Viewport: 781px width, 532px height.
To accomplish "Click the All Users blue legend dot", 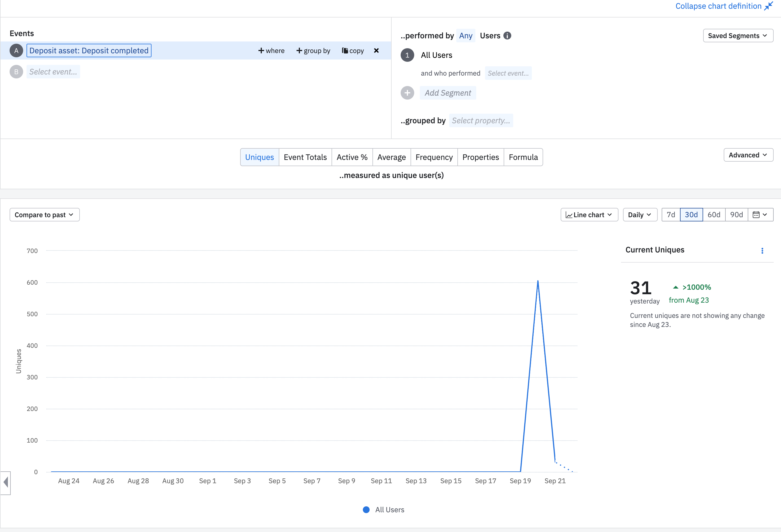I will [366, 510].
